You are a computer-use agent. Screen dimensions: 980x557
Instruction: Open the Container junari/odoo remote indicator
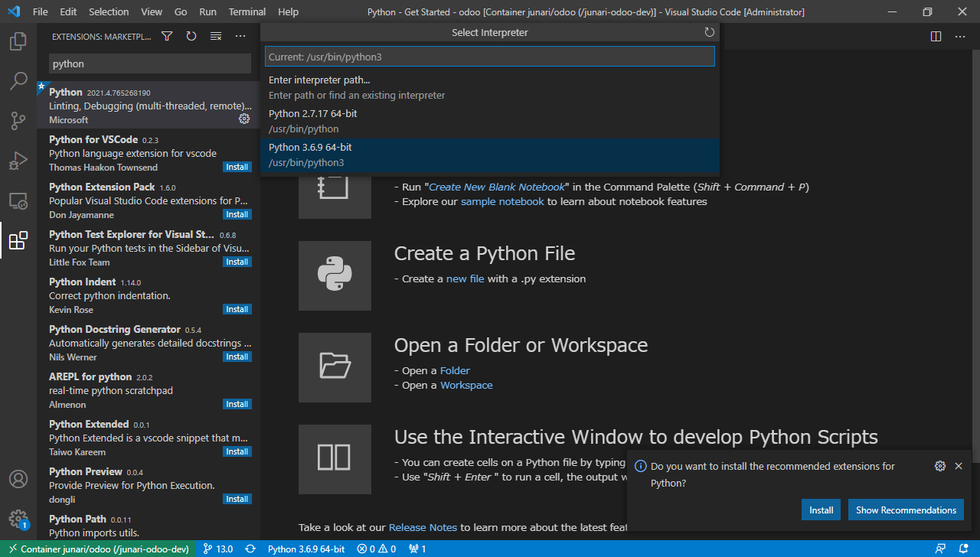point(97,549)
